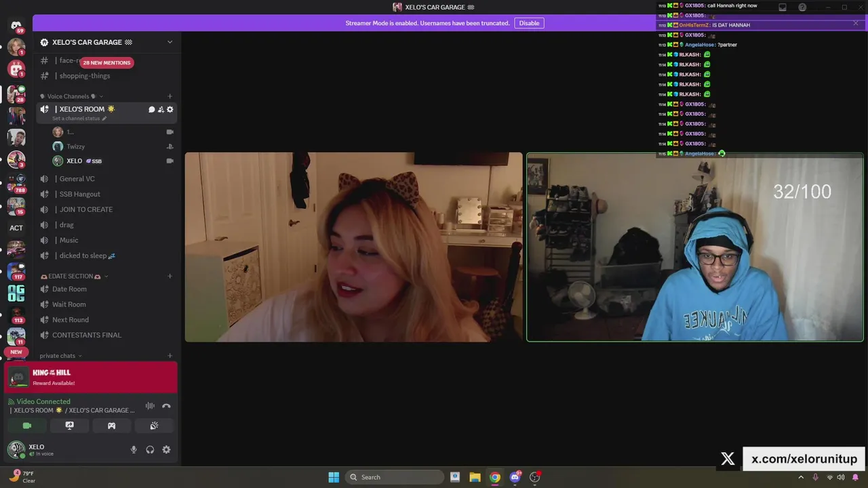Open the ACT server in sidebar

tap(16, 228)
